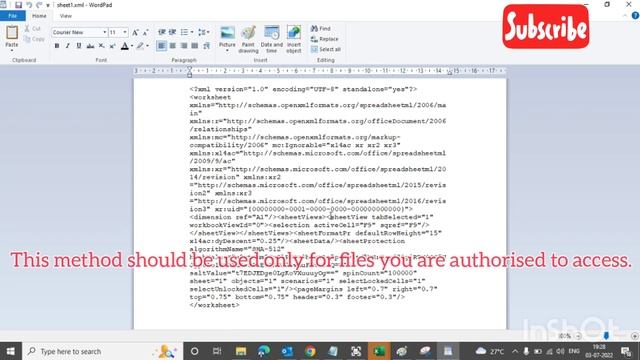The width and height of the screenshot is (640, 360).
Task: Click the Paste clipboard icon
Action: pyautogui.click(x=12, y=32)
